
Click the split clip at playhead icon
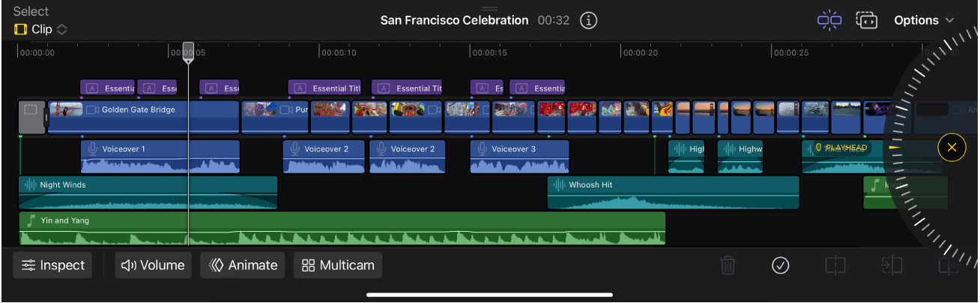click(x=835, y=265)
